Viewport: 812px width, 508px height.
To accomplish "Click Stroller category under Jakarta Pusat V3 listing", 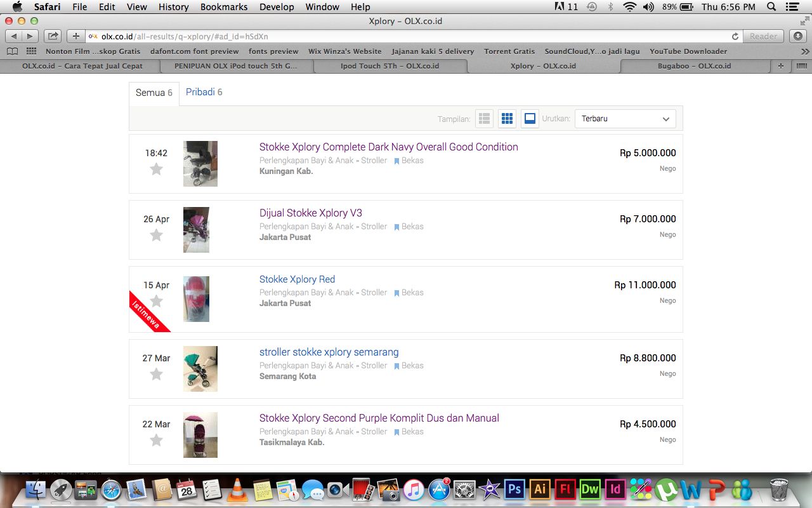I will (x=374, y=227).
